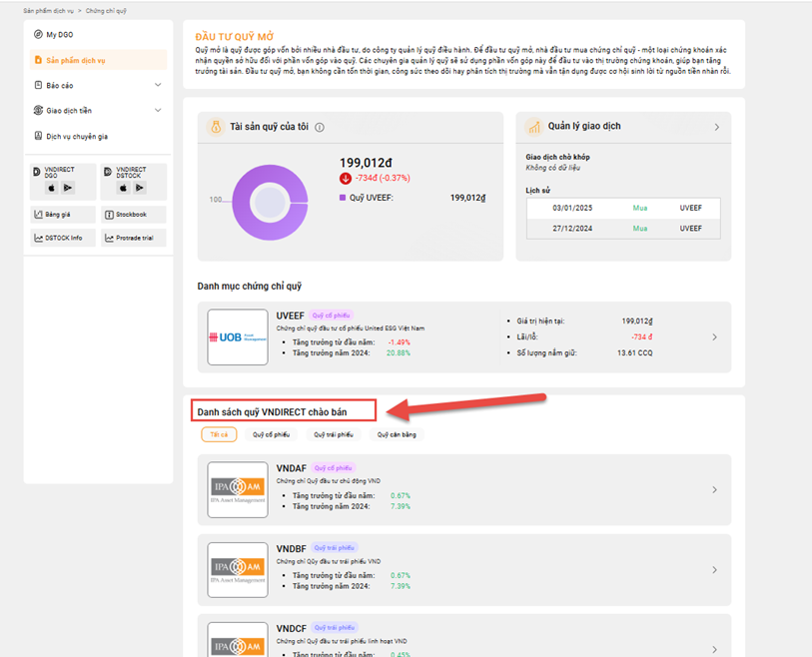Click the 13.61 CCQ holding quantity
The image size is (812, 657).
tap(635, 353)
